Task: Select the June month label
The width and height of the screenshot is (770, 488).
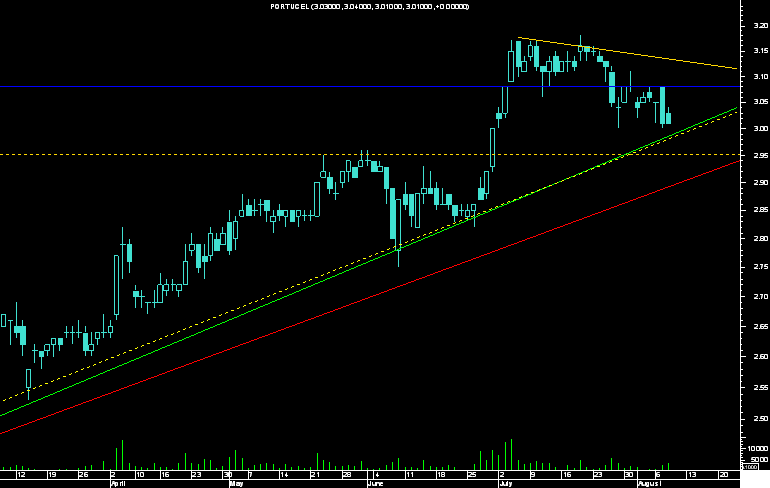Action: pos(375,484)
